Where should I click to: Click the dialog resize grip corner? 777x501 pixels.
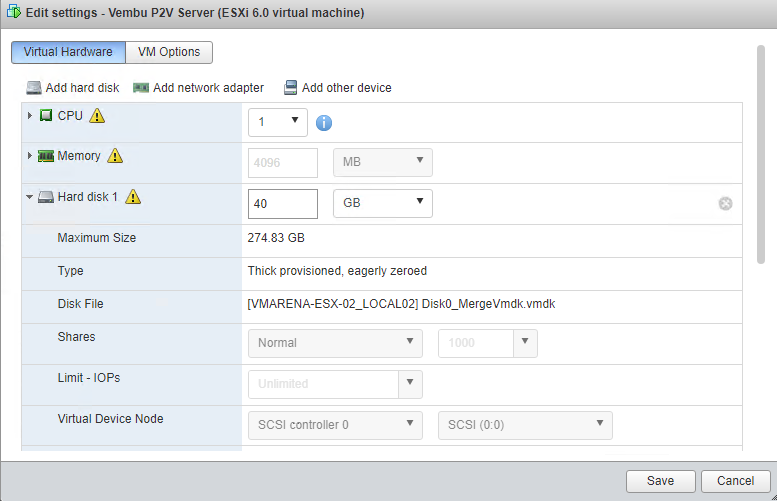pyautogui.click(x=774, y=497)
